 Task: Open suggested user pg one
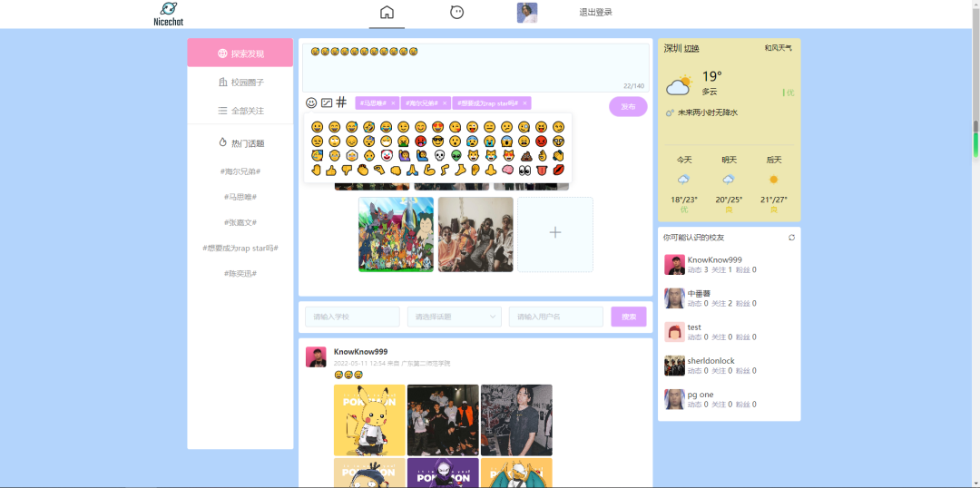pyautogui.click(x=701, y=395)
